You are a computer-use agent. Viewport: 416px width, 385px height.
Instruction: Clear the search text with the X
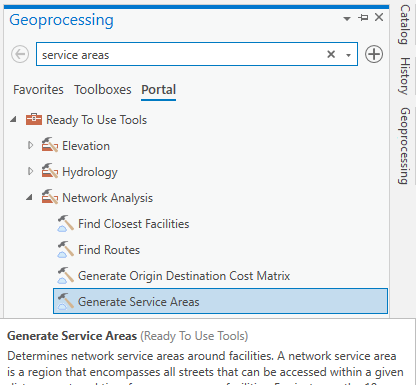pos(331,54)
